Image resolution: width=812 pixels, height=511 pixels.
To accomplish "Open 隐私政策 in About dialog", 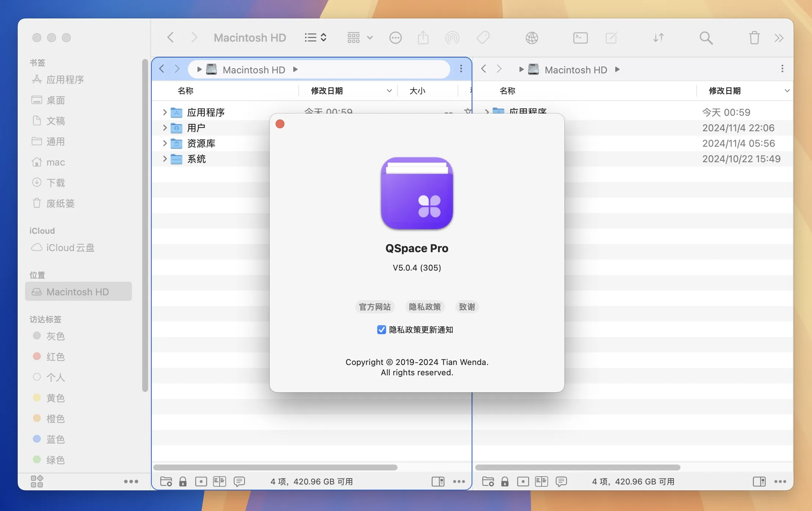I will point(425,307).
